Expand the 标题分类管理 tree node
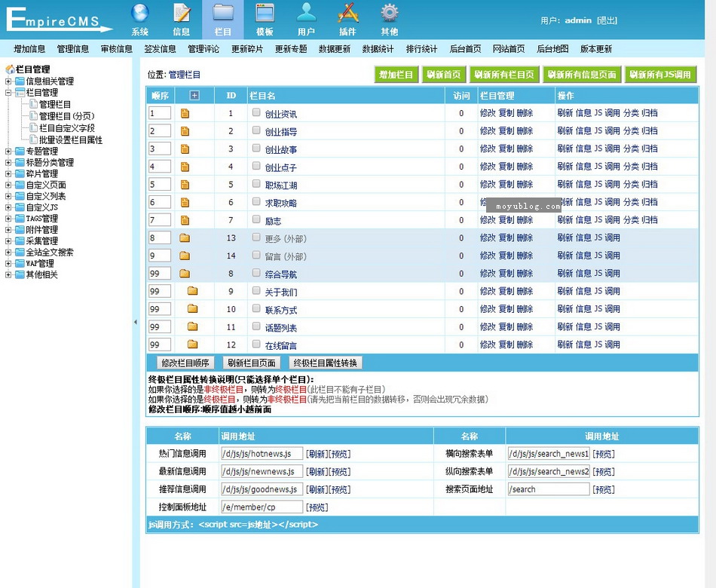Viewport: 716px width, 588px height. point(8,162)
